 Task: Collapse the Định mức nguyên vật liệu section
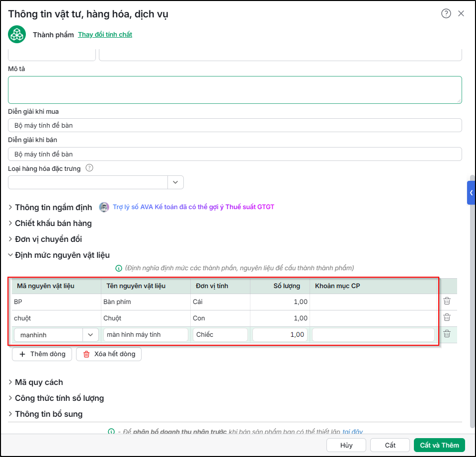pyautogui.click(x=59, y=255)
